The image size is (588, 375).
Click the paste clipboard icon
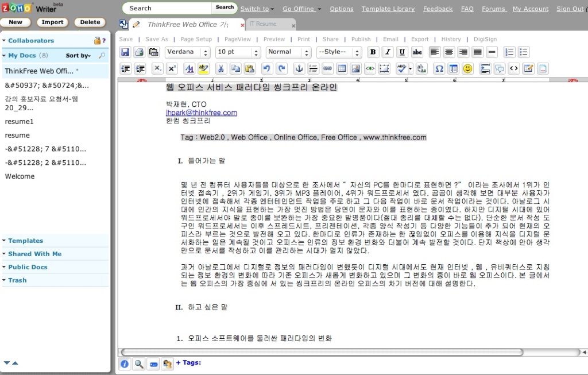249,68
